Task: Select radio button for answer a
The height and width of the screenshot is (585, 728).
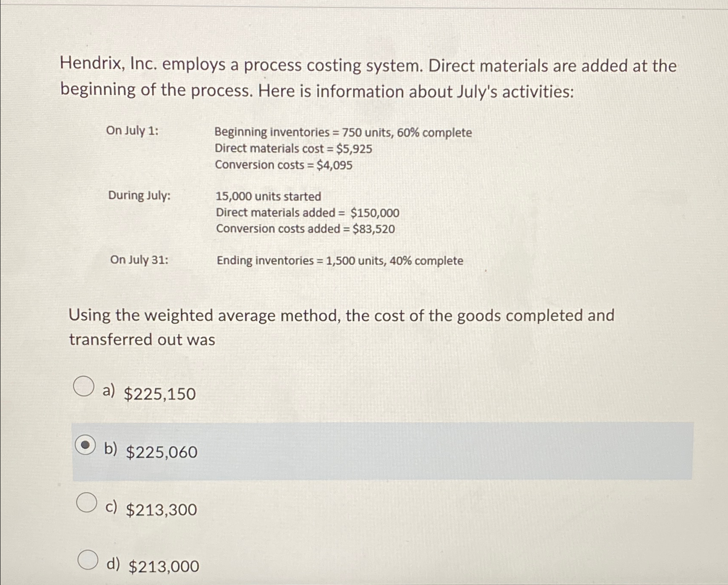Action: coord(84,387)
